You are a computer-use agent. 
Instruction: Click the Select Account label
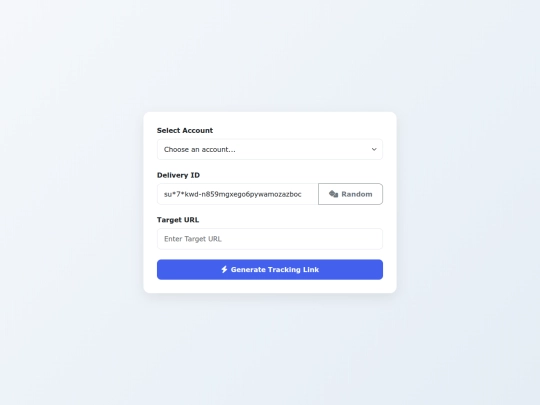(x=185, y=131)
